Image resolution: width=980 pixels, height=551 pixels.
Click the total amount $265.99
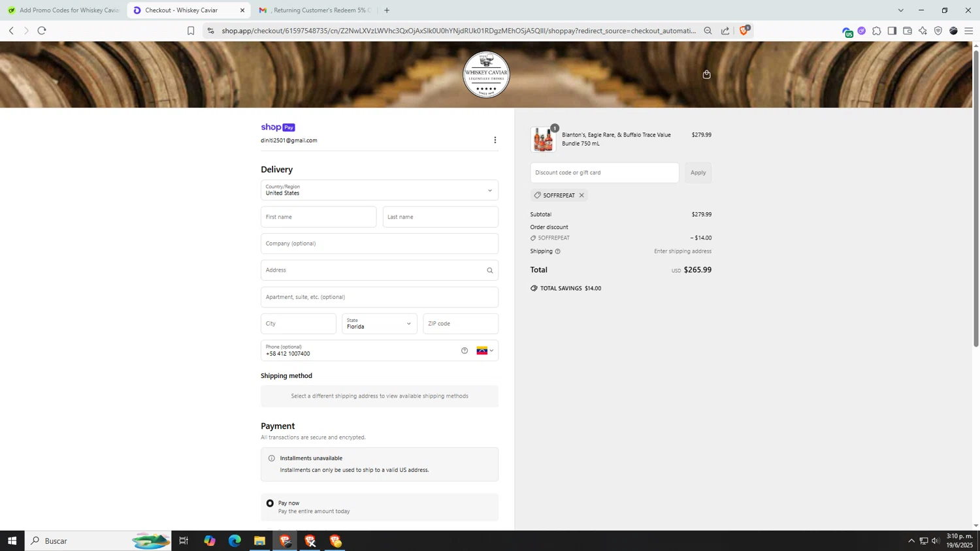pos(697,270)
